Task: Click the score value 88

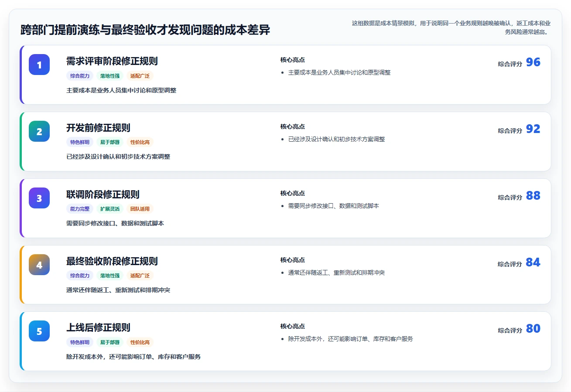Action: tap(533, 196)
